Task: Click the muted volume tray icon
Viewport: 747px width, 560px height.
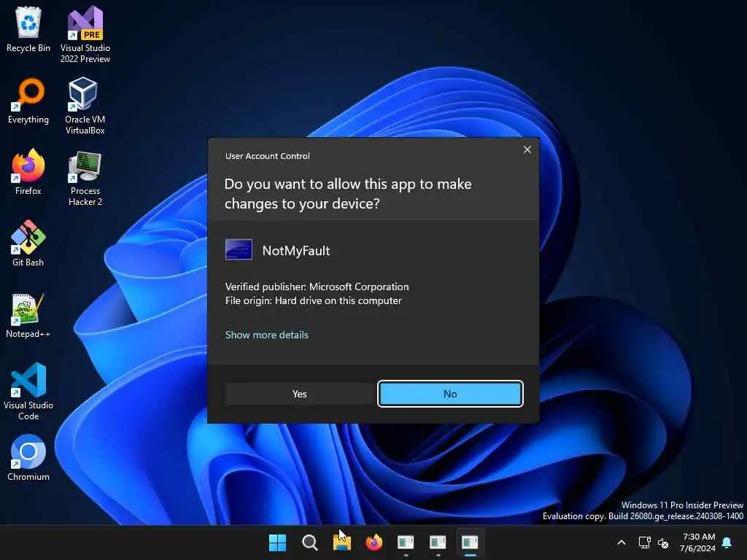Action: point(663,542)
